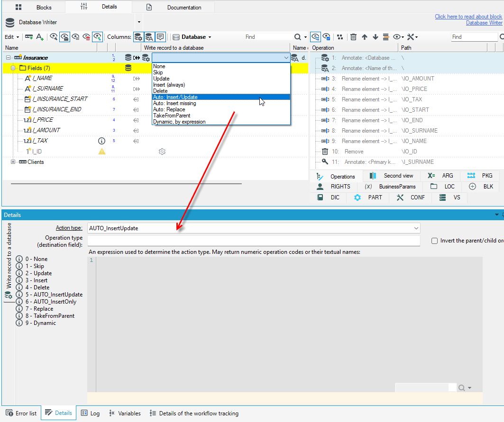The width and height of the screenshot is (504, 422).
Task: Toggle the eye with lock view button
Action: (64, 37)
